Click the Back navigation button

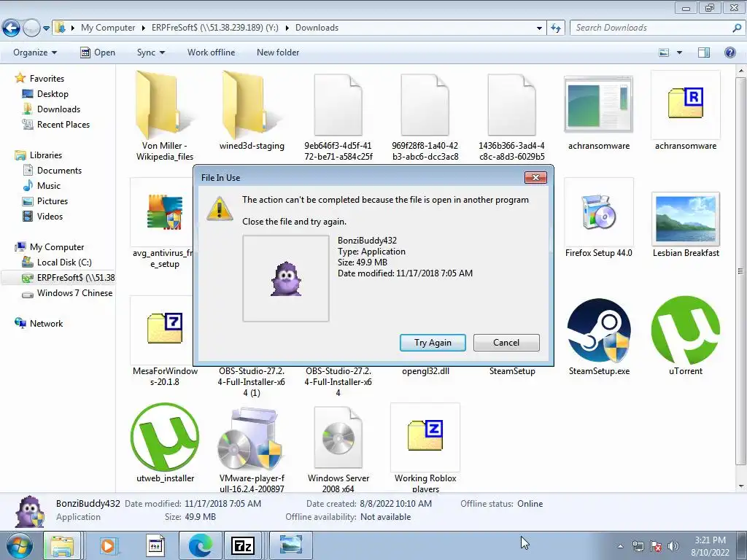pos(12,28)
